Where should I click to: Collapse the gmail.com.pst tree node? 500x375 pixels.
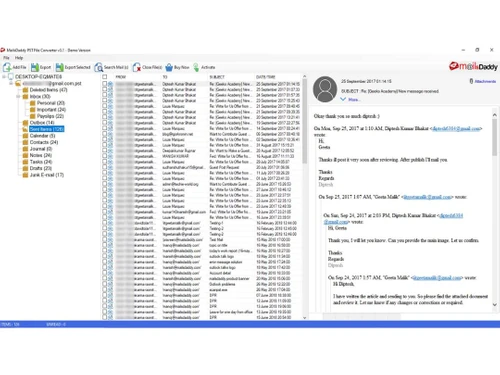11,83
